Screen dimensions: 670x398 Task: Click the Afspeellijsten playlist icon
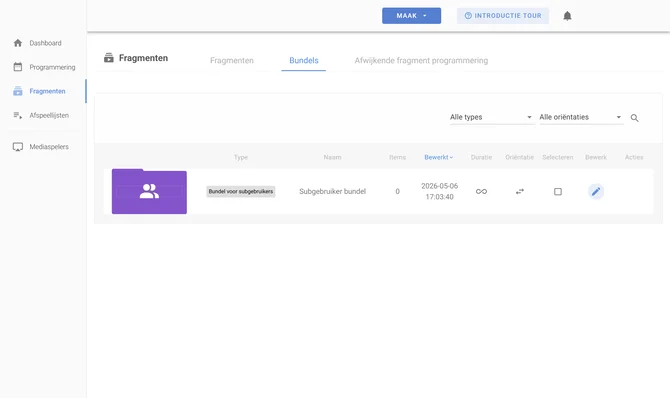(18, 115)
